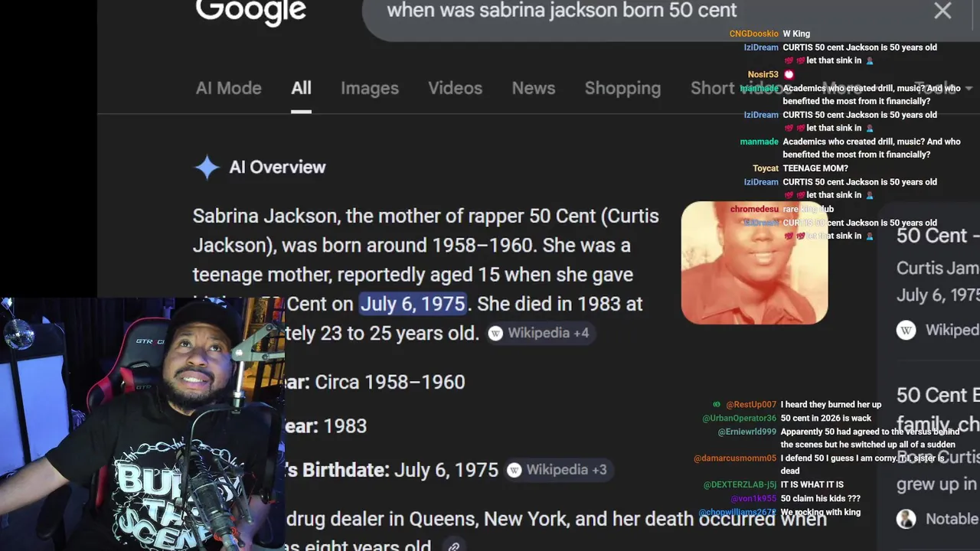Click the Google logo

251,11
